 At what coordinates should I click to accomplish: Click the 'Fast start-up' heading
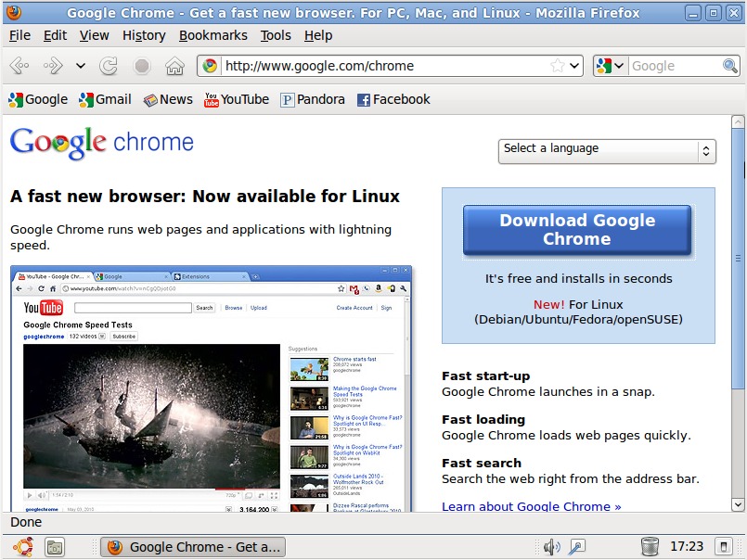[486, 375]
